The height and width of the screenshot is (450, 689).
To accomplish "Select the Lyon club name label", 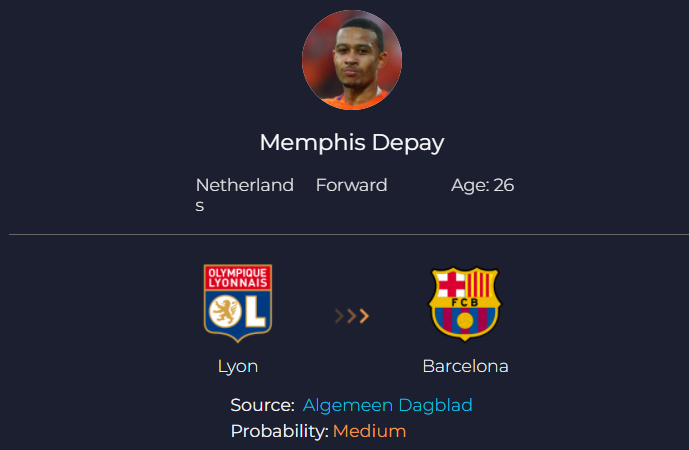I will click(238, 366).
